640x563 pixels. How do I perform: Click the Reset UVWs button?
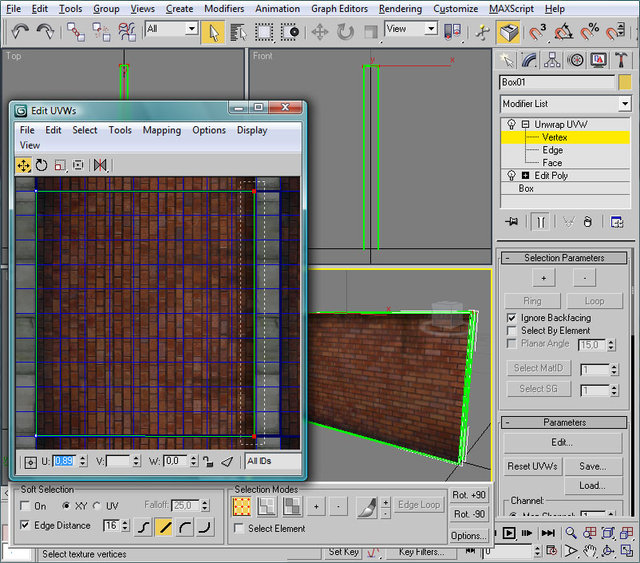tap(532, 466)
